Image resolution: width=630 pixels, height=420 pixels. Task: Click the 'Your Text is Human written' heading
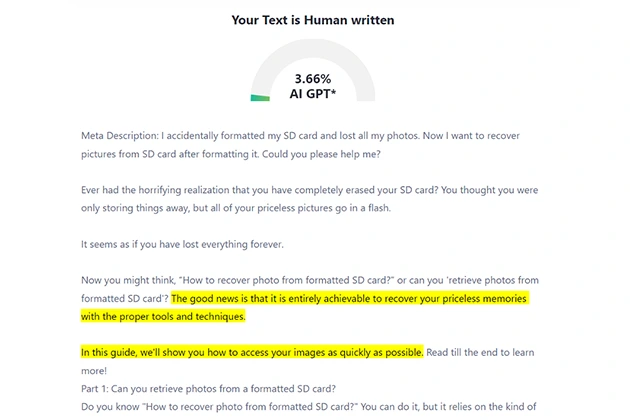[313, 20]
